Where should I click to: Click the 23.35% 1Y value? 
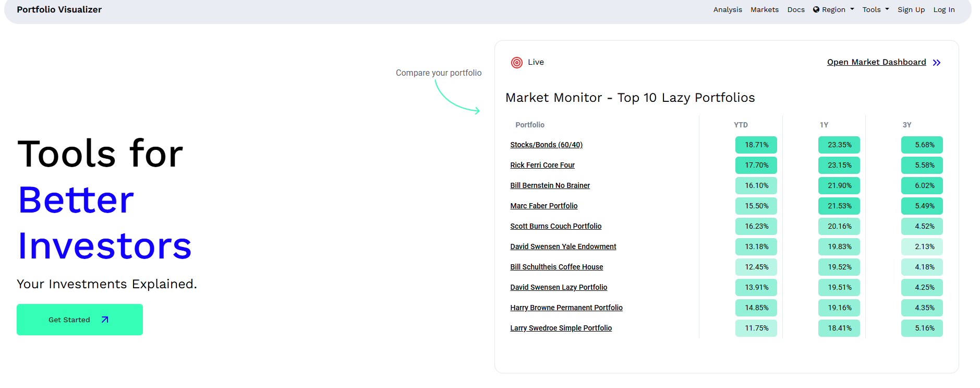pyautogui.click(x=839, y=145)
